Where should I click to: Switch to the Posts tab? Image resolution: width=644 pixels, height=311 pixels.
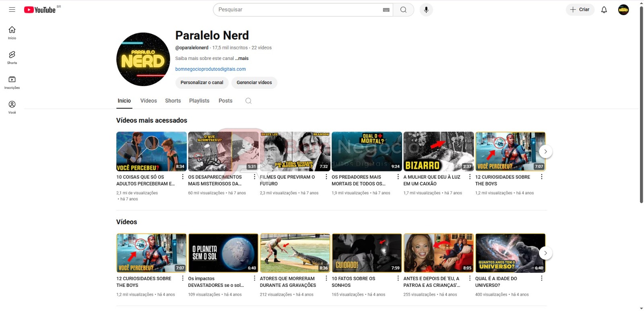pos(225,101)
